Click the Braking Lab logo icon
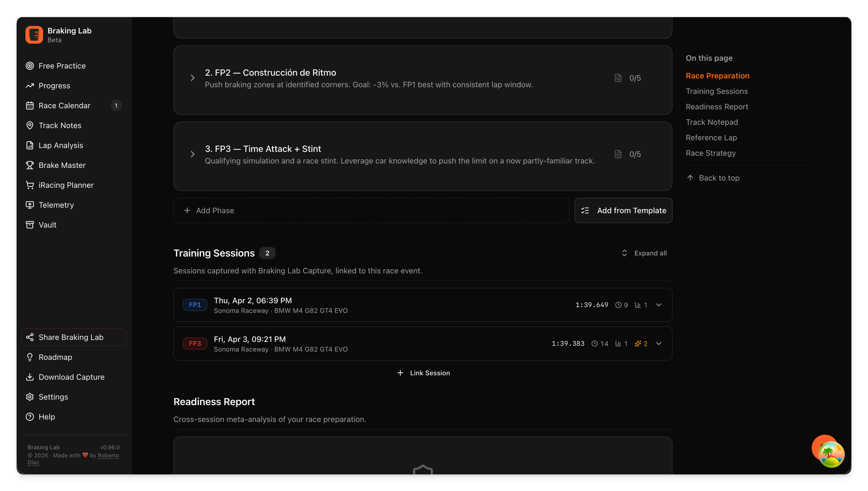This screenshot has width=868, height=491. [x=34, y=35]
